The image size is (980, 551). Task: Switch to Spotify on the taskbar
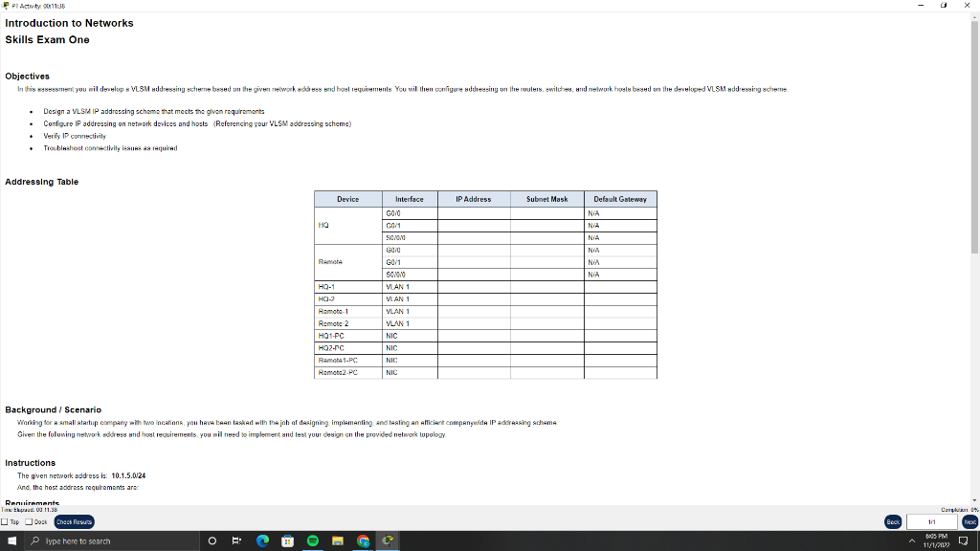(x=313, y=541)
